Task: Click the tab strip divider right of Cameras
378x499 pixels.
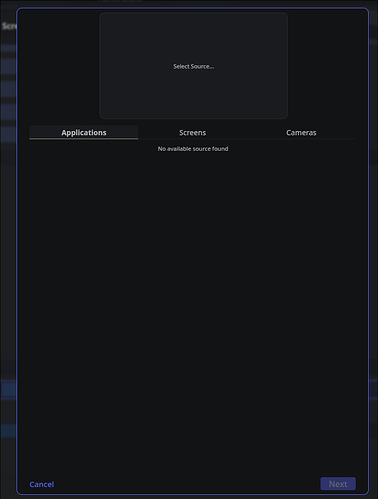Action: (337, 139)
